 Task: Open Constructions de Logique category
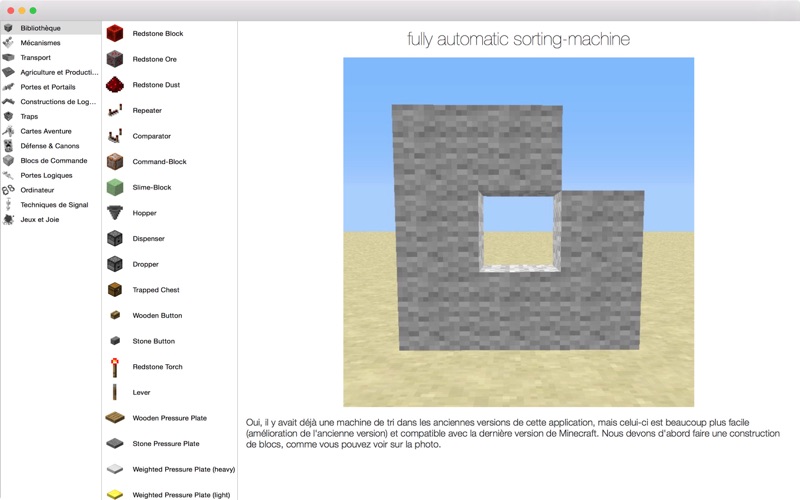pos(51,102)
